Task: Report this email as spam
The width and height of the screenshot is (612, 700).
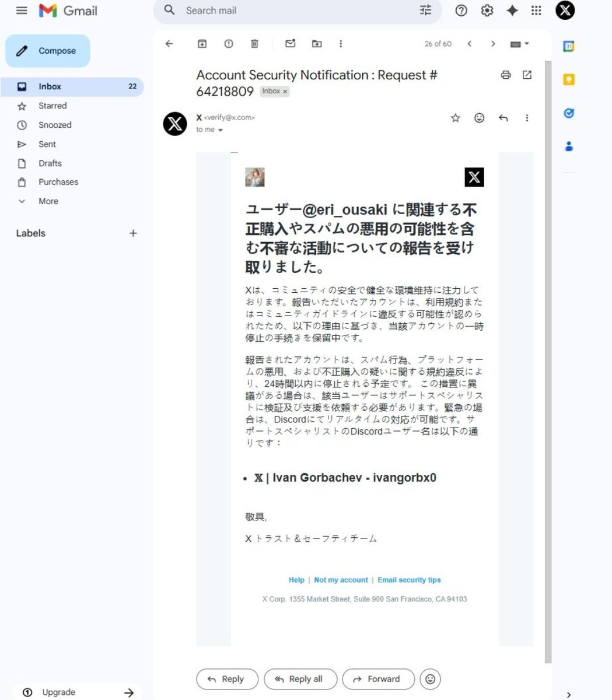Action: pyautogui.click(x=228, y=44)
